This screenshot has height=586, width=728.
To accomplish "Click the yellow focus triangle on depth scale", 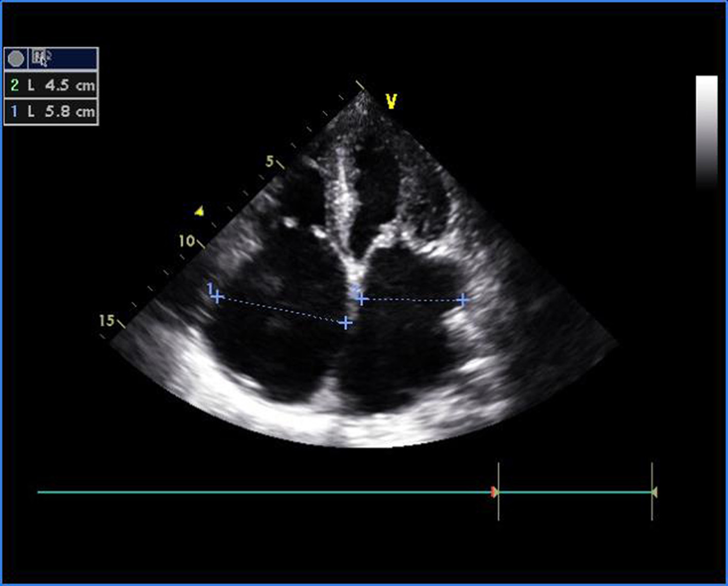I will coord(199,211).
